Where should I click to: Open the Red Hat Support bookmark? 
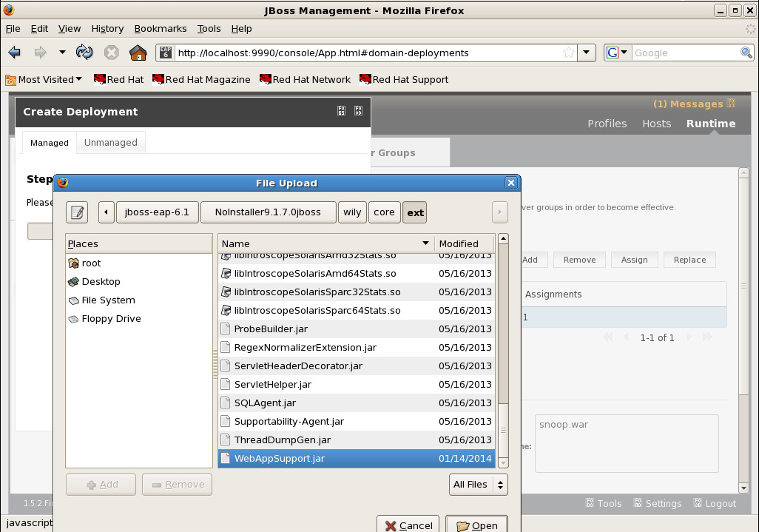(x=404, y=79)
